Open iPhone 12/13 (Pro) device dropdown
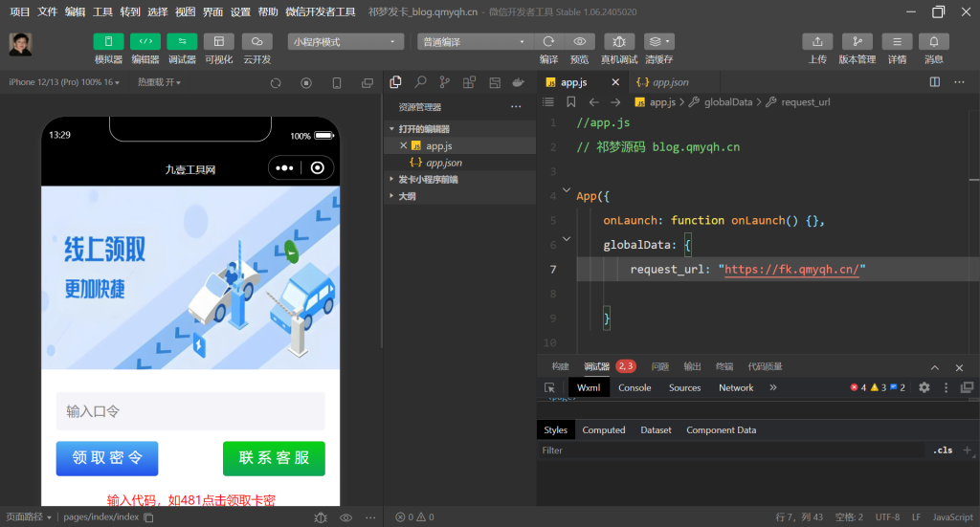This screenshot has width=980, height=527. pyautogui.click(x=64, y=82)
